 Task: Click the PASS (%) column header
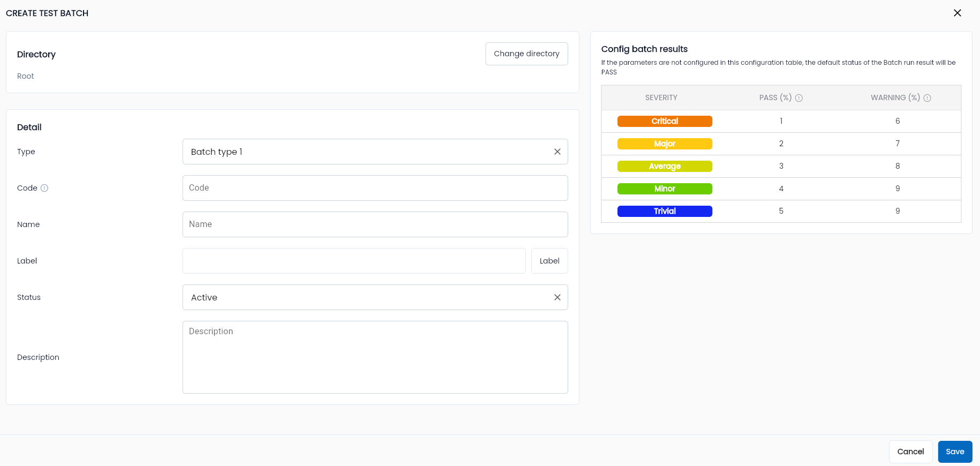(x=775, y=97)
